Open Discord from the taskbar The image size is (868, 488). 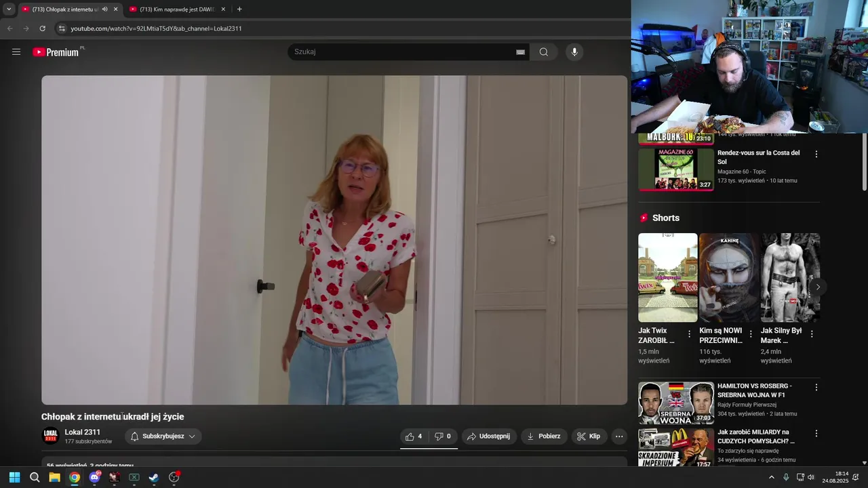[x=94, y=477]
